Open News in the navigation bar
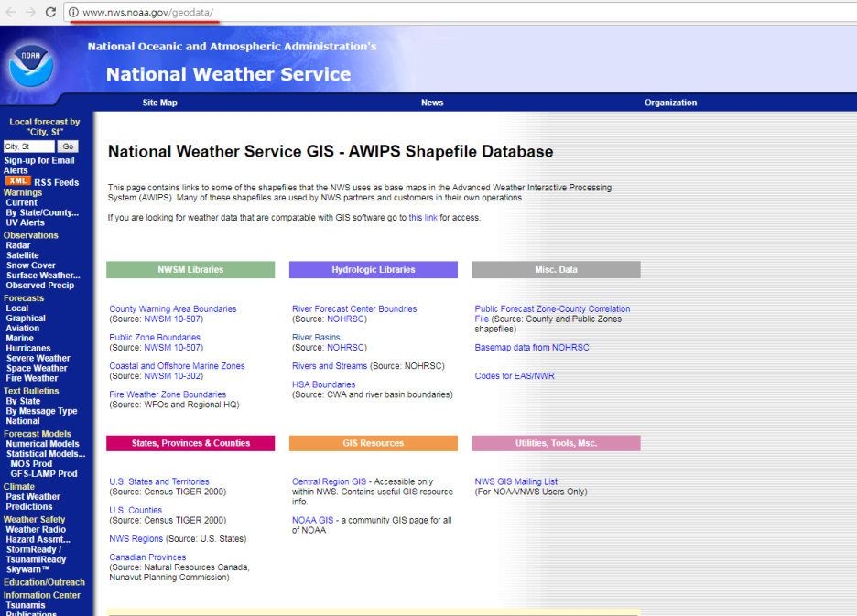Screen dimensions: 857x616 [x=432, y=103]
